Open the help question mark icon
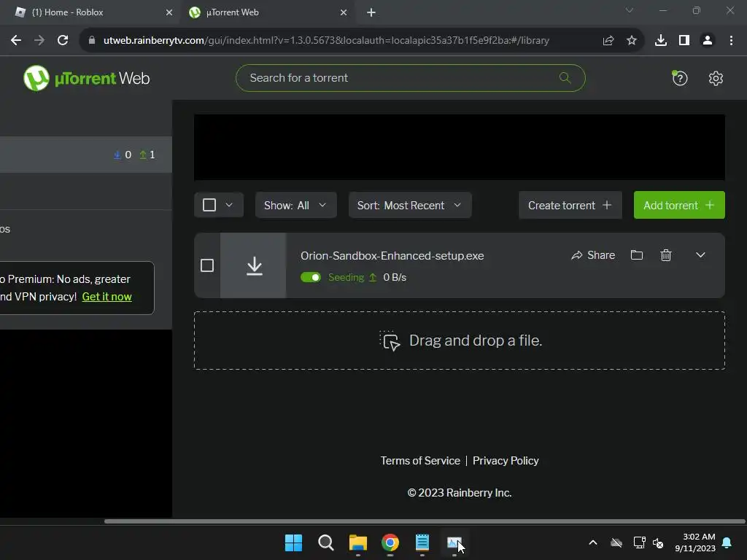 (x=679, y=77)
